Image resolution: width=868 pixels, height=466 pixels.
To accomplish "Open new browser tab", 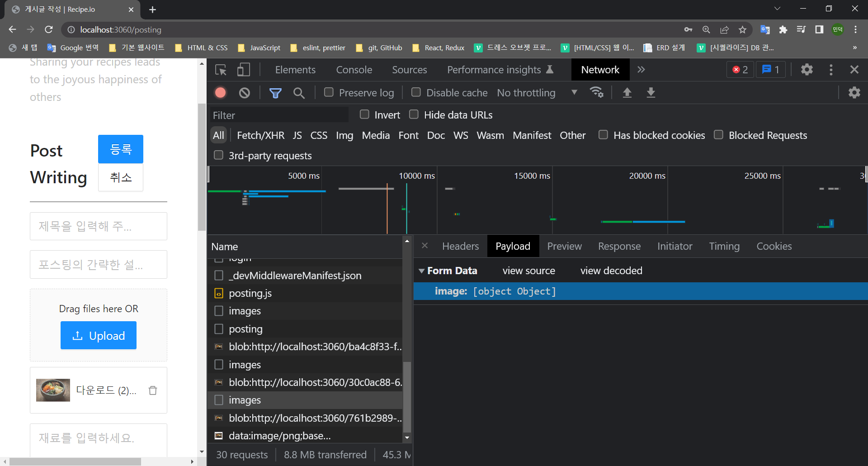I will coord(152,10).
